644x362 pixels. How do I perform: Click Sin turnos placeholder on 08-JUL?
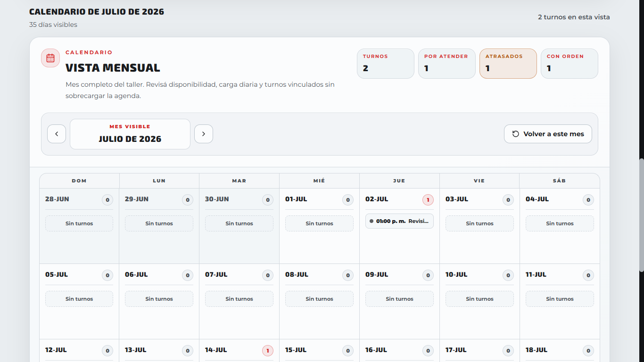319,299
